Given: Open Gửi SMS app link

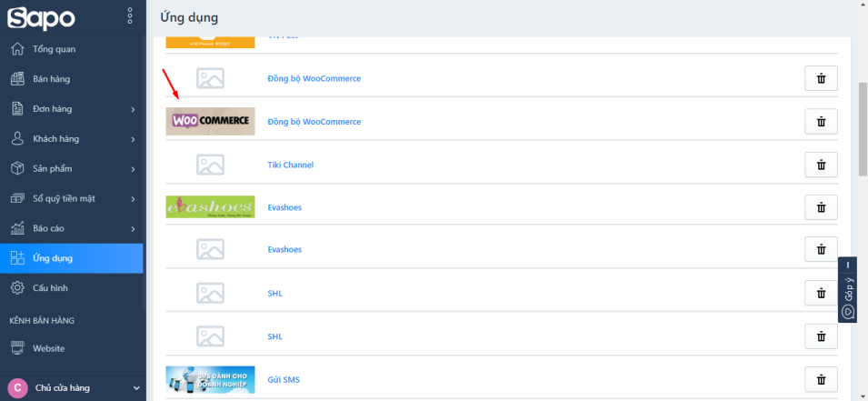Looking at the screenshot, I should pos(284,380).
